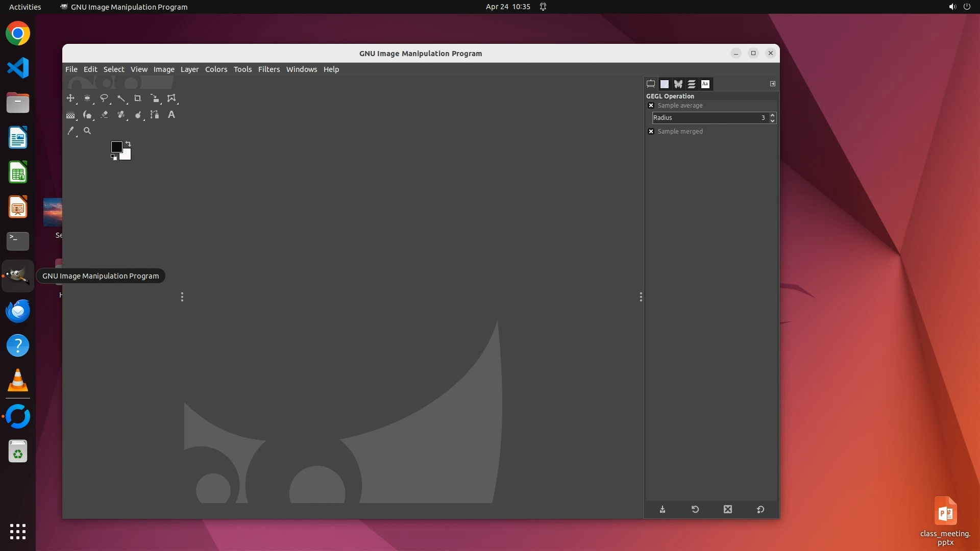Image resolution: width=980 pixels, height=551 pixels.
Task: Select the Eraser tool
Action: point(104,115)
